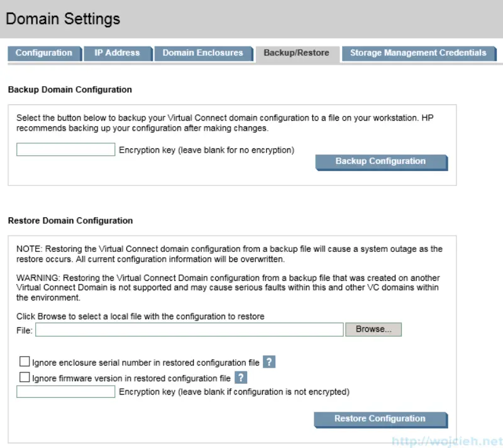The image size is (503, 448).
Task: Open help for ignore enclosure serial number option
Action: click(x=270, y=361)
